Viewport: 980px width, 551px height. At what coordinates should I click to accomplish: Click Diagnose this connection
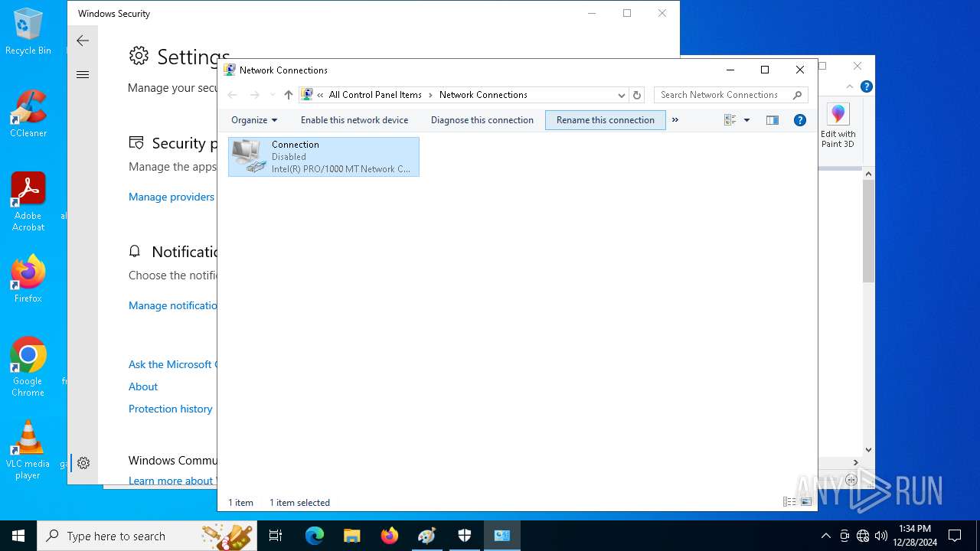(482, 120)
